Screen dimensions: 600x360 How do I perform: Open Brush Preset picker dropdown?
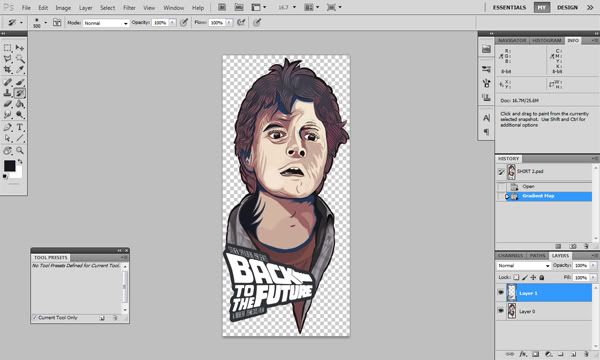coord(46,23)
